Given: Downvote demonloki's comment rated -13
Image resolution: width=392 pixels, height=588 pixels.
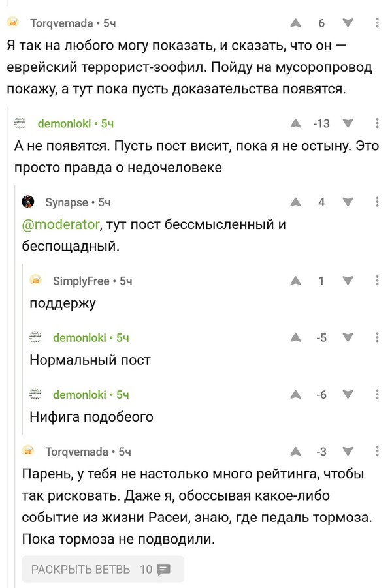Looking at the screenshot, I should (x=348, y=123).
